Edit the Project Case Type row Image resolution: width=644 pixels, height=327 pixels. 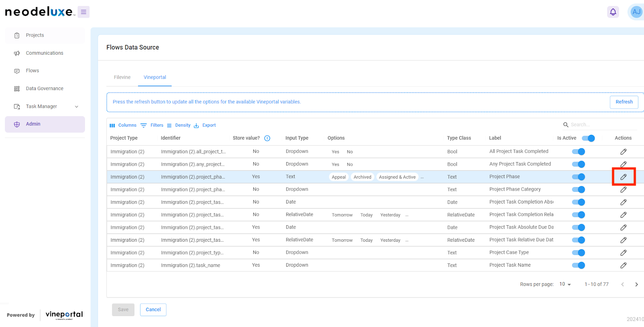(x=623, y=253)
